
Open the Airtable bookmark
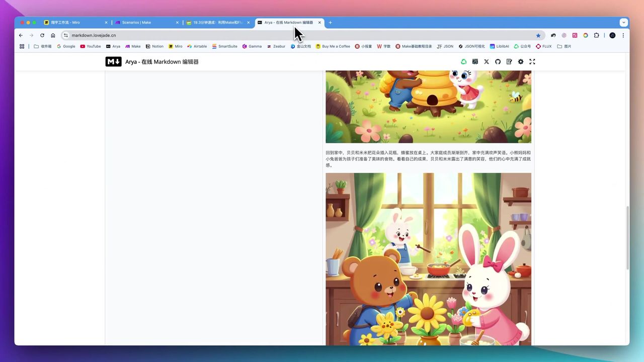(x=197, y=46)
